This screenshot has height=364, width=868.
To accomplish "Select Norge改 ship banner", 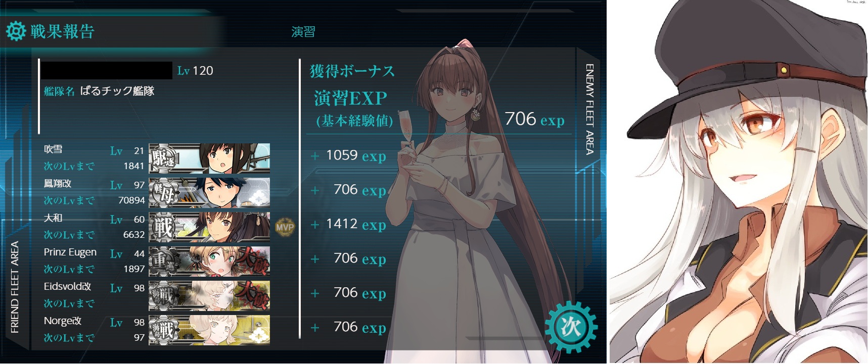I will coord(209,330).
